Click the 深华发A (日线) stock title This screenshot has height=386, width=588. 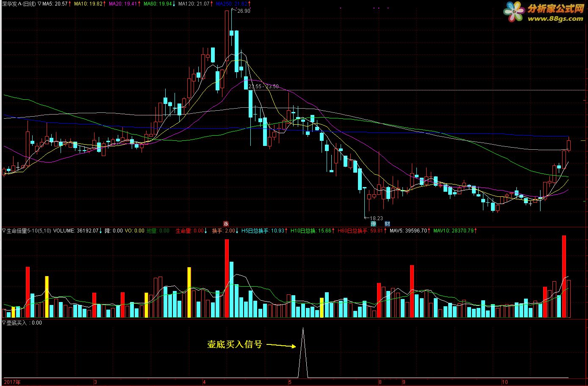pos(19,4)
